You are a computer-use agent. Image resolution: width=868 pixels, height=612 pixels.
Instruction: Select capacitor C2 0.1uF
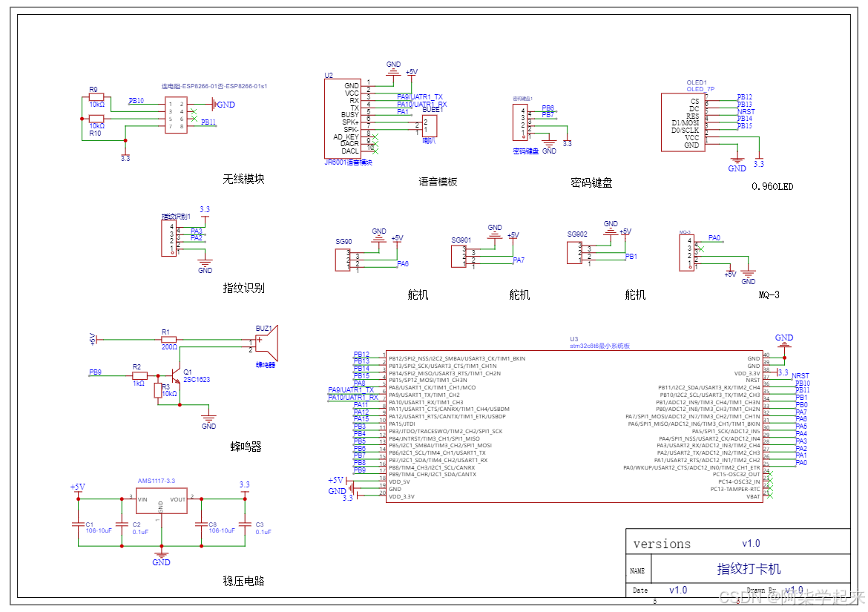[122, 524]
